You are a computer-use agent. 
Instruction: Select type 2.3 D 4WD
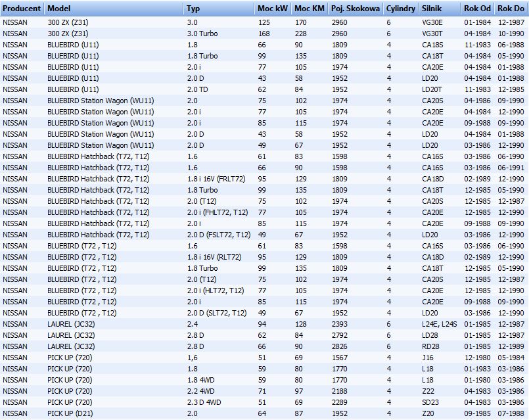(x=204, y=402)
